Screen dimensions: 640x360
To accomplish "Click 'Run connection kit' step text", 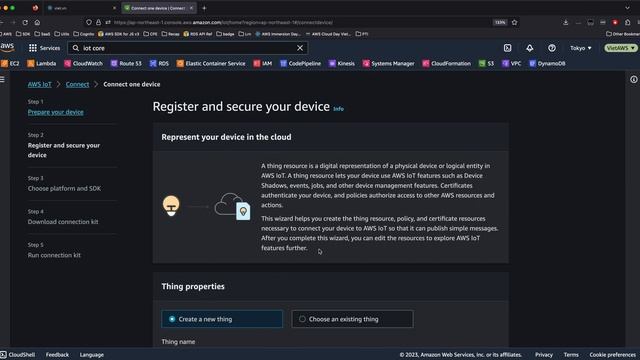I will (54, 256).
